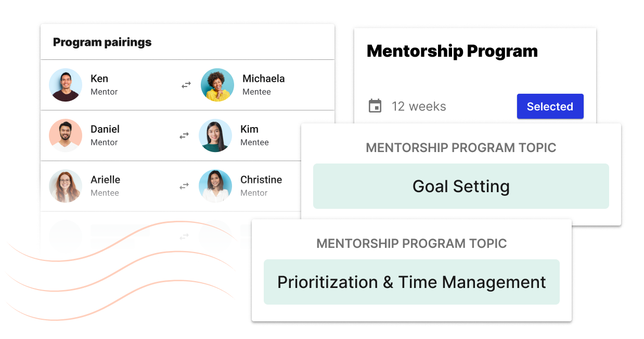This screenshot has width=644, height=339.
Task: Click Christine's name in pairings
Action: pyautogui.click(x=261, y=180)
